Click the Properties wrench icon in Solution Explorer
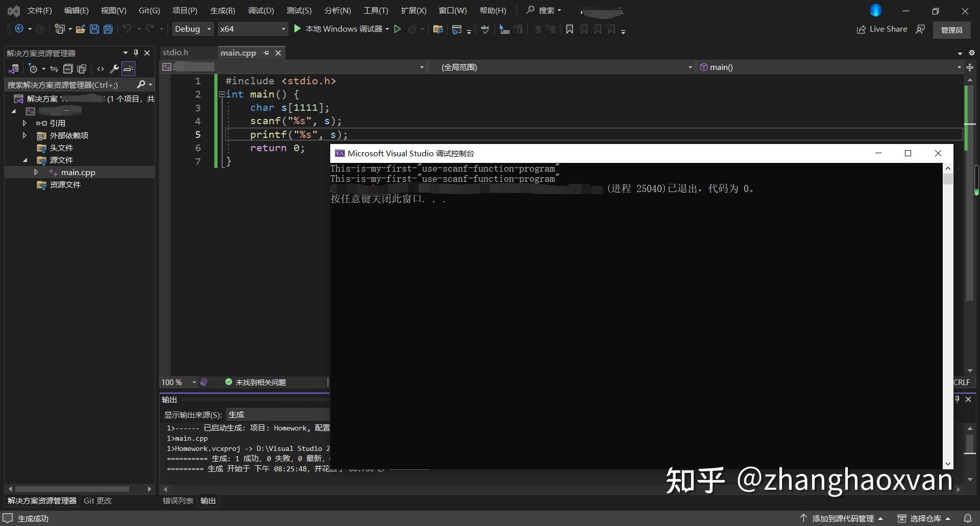The image size is (980, 526). point(114,69)
